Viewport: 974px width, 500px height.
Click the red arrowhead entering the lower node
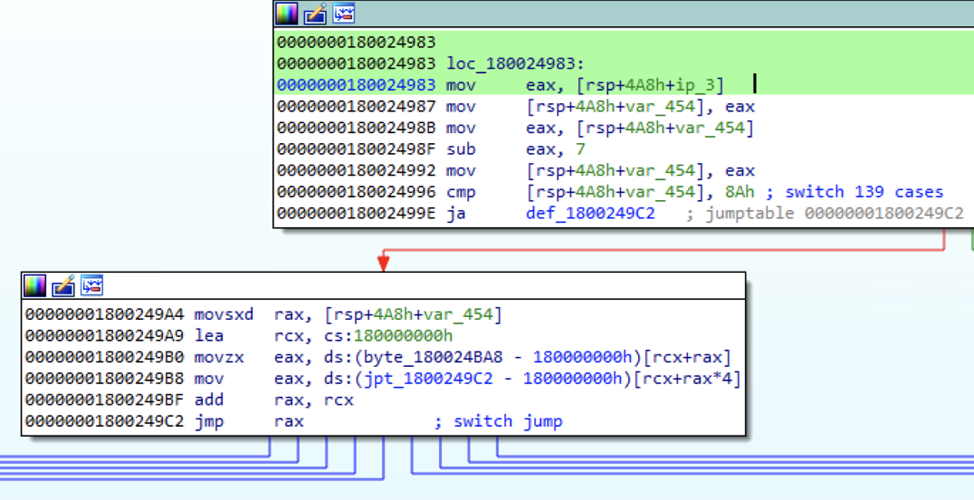tap(383, 263)
